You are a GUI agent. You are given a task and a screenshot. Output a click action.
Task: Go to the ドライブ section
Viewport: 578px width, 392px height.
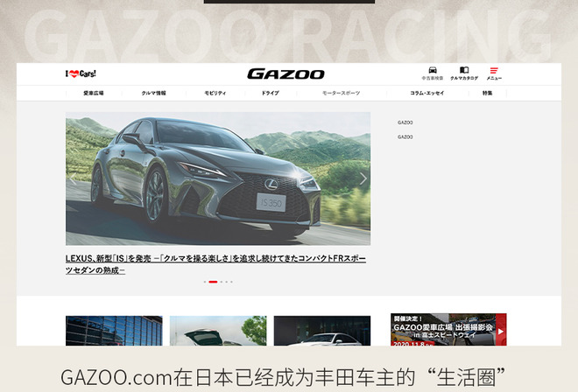point(271,94)
